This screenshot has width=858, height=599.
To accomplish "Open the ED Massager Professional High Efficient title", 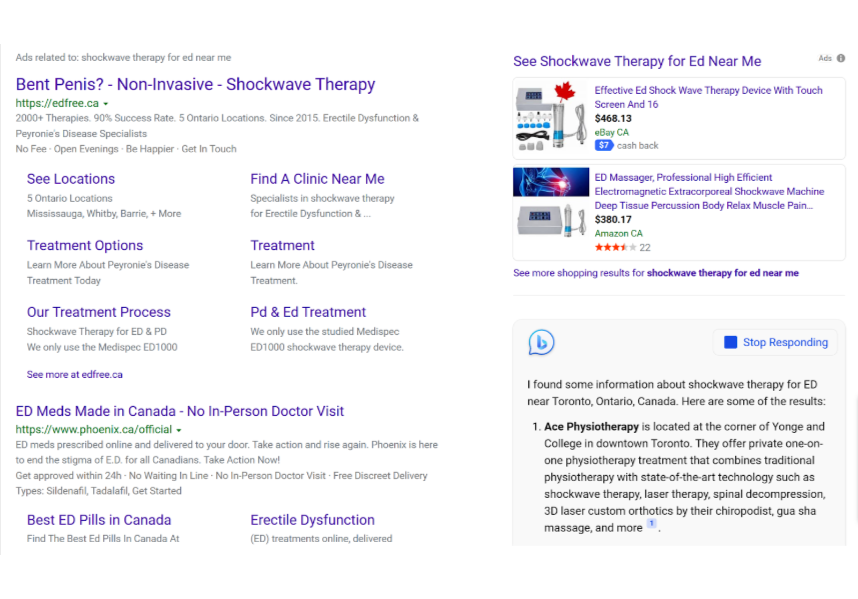I will (709, 191).
